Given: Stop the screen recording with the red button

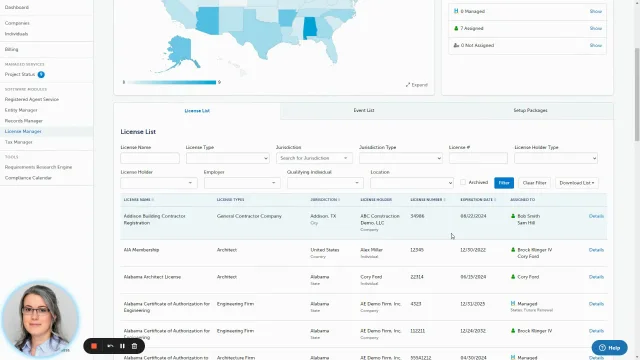Looking at the screenshot, I should [x=94, y=346].
